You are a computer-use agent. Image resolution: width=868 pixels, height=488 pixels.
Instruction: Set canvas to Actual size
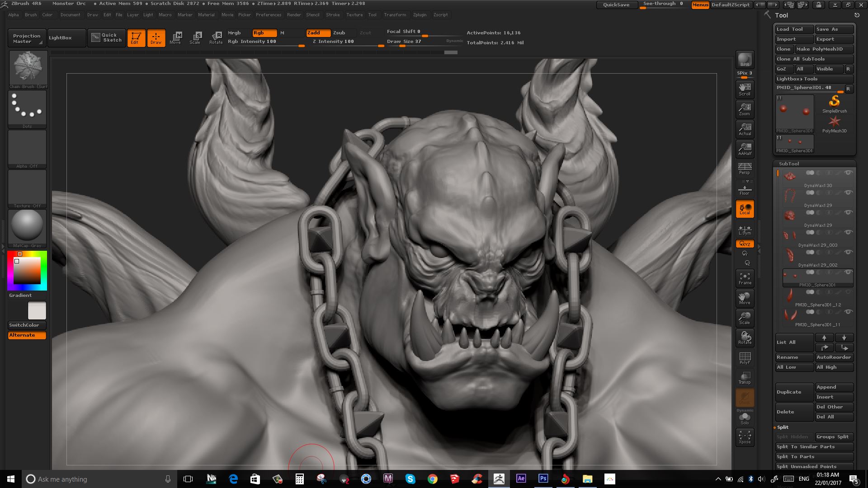coord(745,129)
